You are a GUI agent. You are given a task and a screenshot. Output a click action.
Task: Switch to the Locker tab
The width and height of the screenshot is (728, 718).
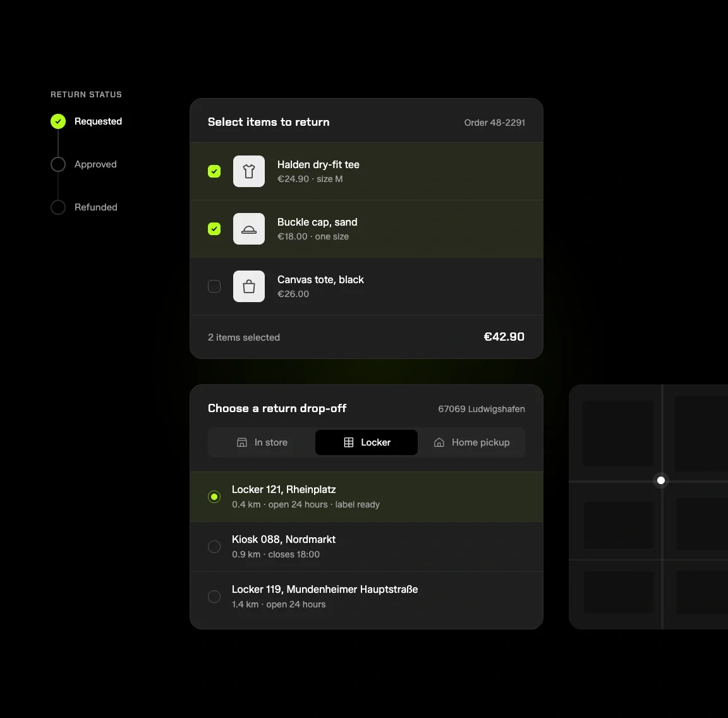coord(367,442)
